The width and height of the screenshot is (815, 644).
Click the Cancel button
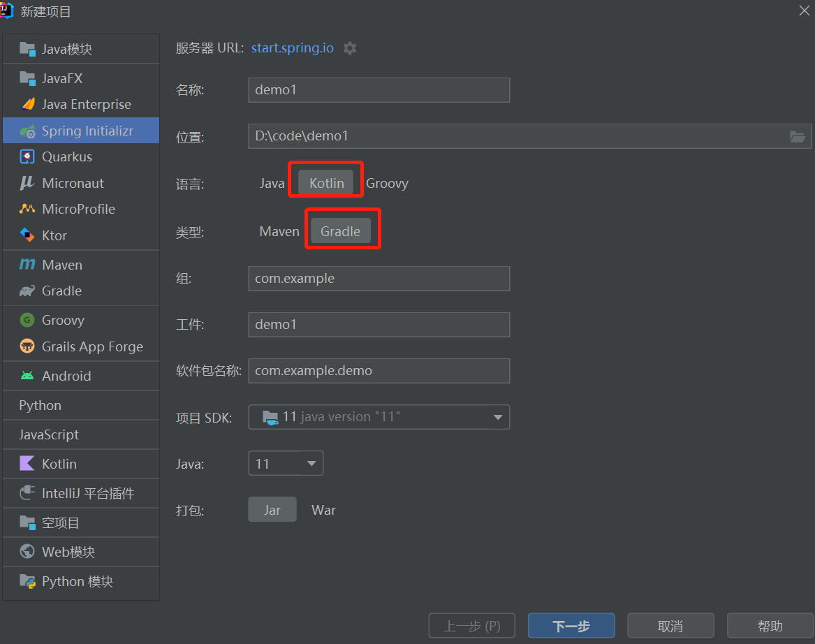[x=670, y=626]
